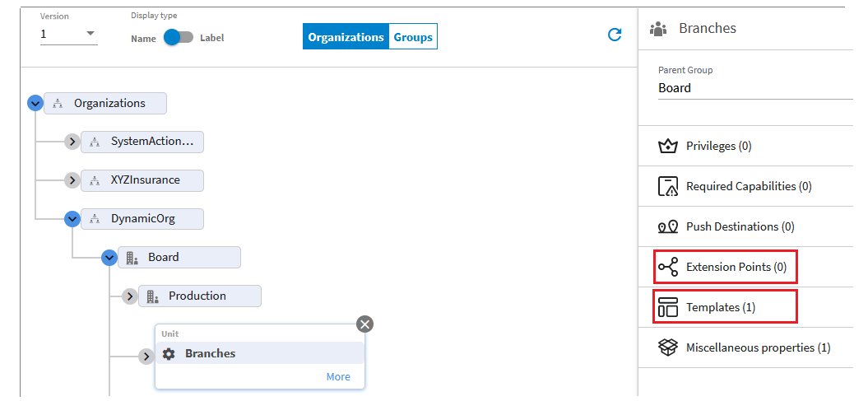Click the Miscellaneous properties box icon
This screenshot has height=401, width=868.
667,347
